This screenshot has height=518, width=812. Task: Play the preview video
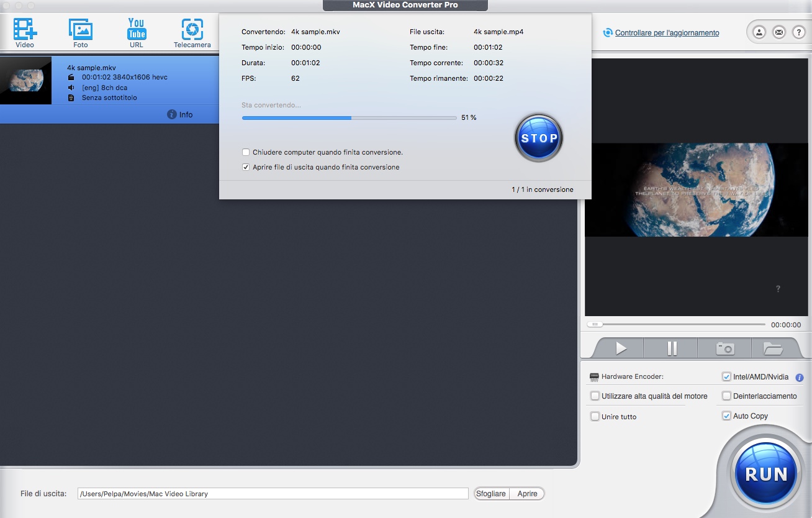pos(621,348)
